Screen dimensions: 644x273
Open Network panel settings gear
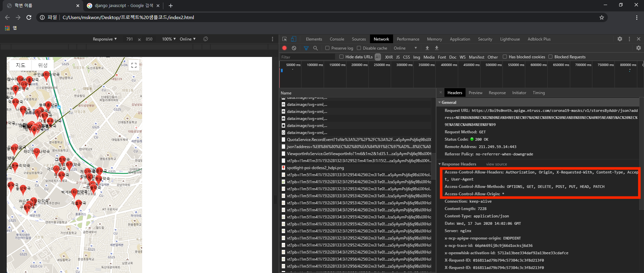(639, 48)
